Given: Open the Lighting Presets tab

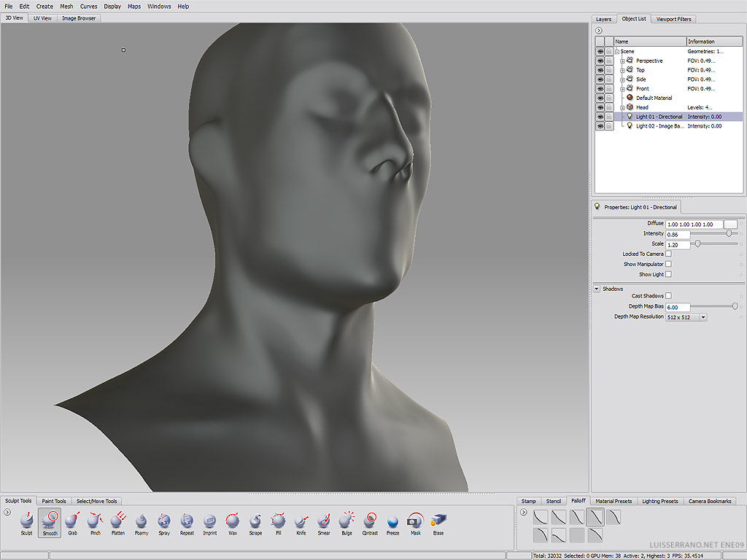Looking at the screenshot, I should pyautogui.click(x=659, y=501).
